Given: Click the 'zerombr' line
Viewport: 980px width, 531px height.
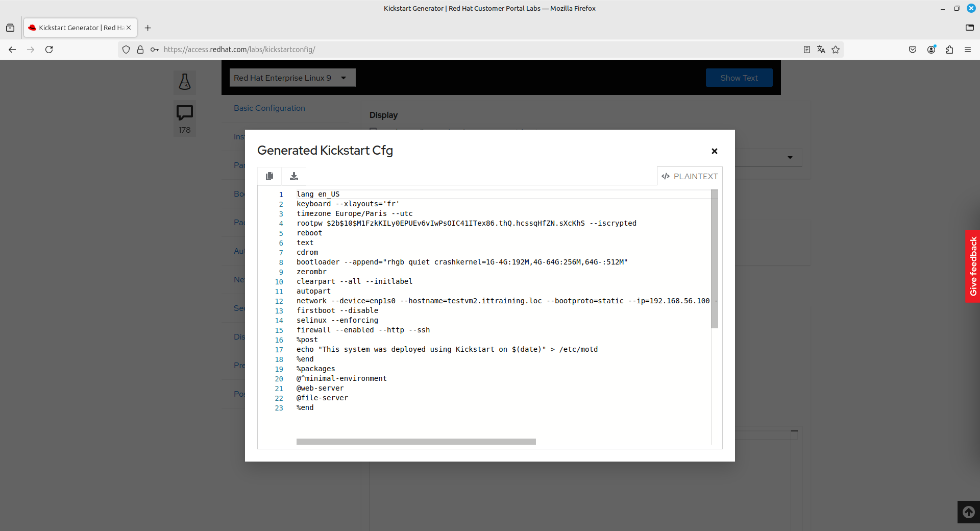Looking at the screenshot, I should coord(311,272).
